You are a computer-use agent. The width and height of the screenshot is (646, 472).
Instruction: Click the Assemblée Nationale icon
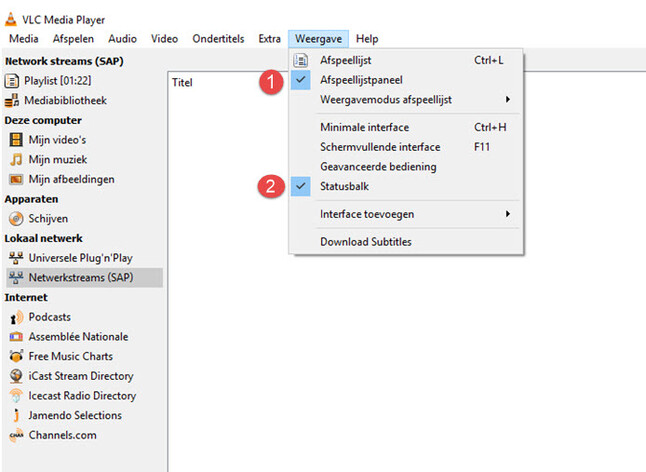pyautogui.click(x=16, y=336)
